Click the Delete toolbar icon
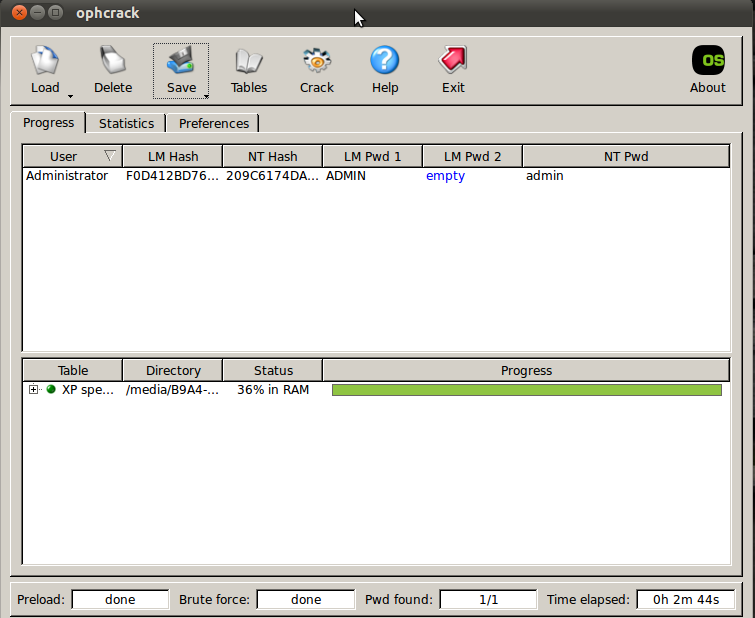The height and width of the screenshot is (618, 755). click(113, 60)
